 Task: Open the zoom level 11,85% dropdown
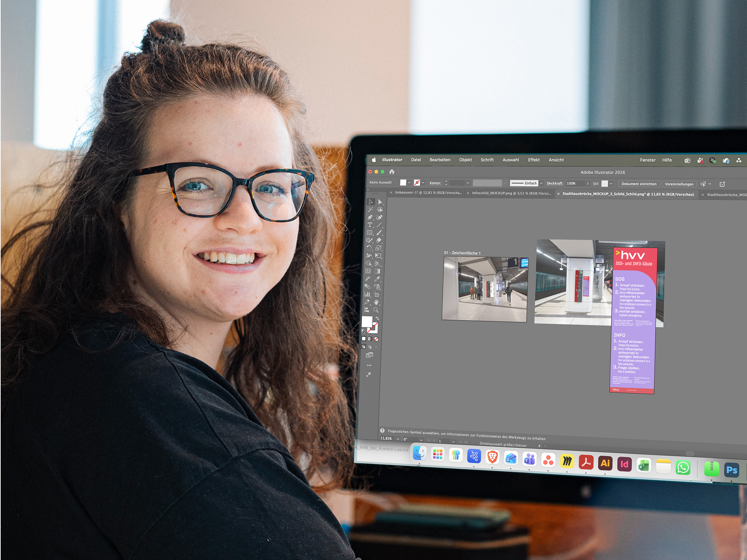coord(398,439)
